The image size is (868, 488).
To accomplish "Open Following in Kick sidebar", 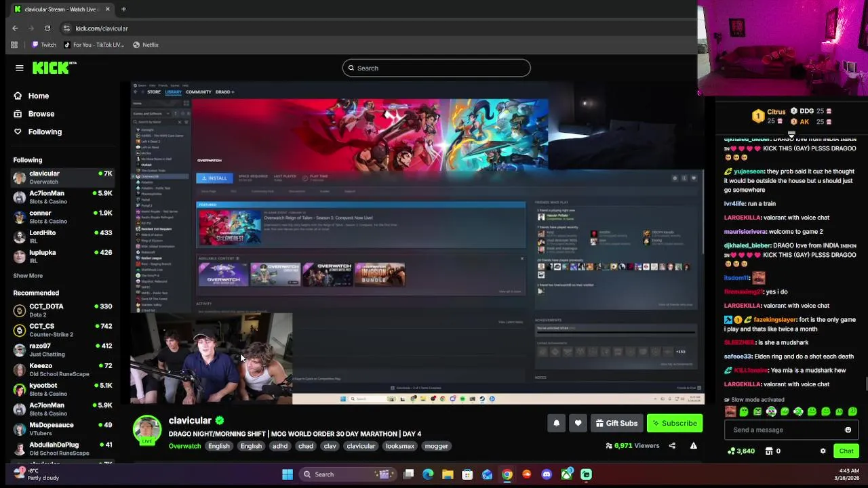I will click(x=37, y=131).
